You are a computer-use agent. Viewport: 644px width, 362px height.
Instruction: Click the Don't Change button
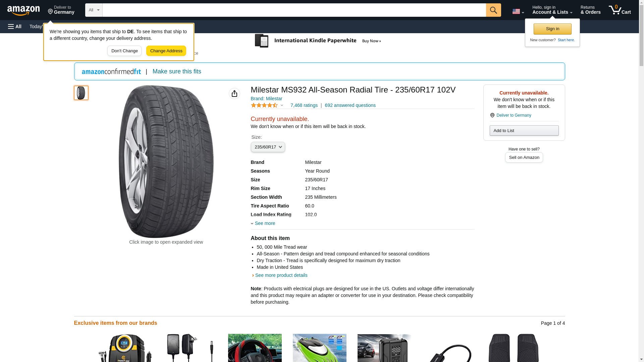click(x=124, y=51)
